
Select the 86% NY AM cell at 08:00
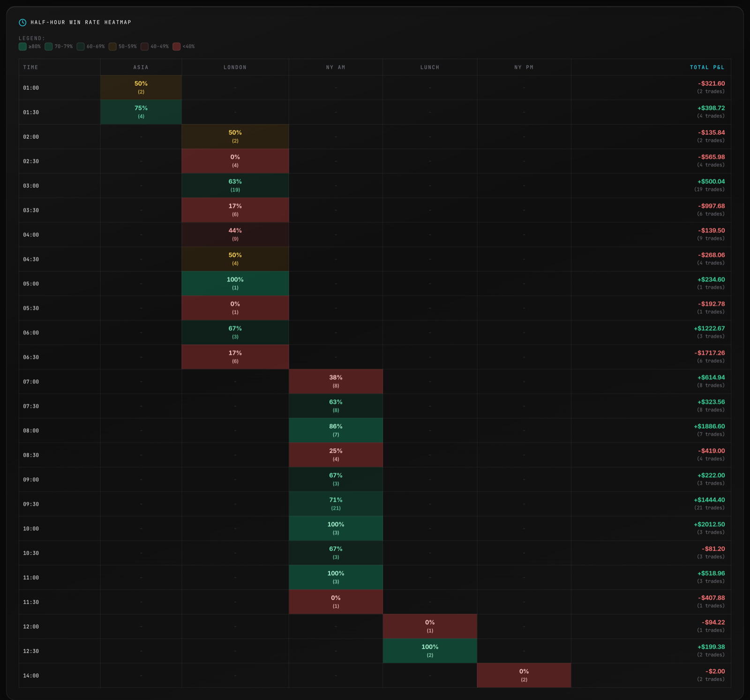336,430
